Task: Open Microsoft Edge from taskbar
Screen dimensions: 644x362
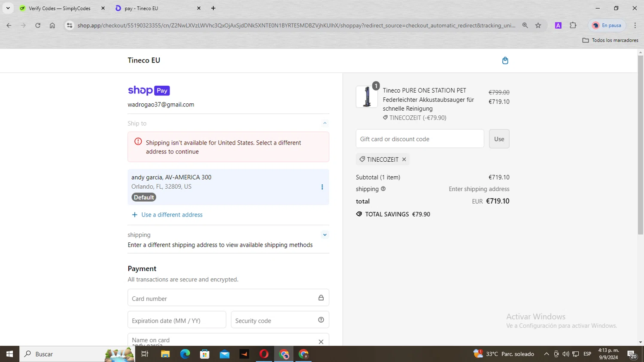Action: (185, 354)
